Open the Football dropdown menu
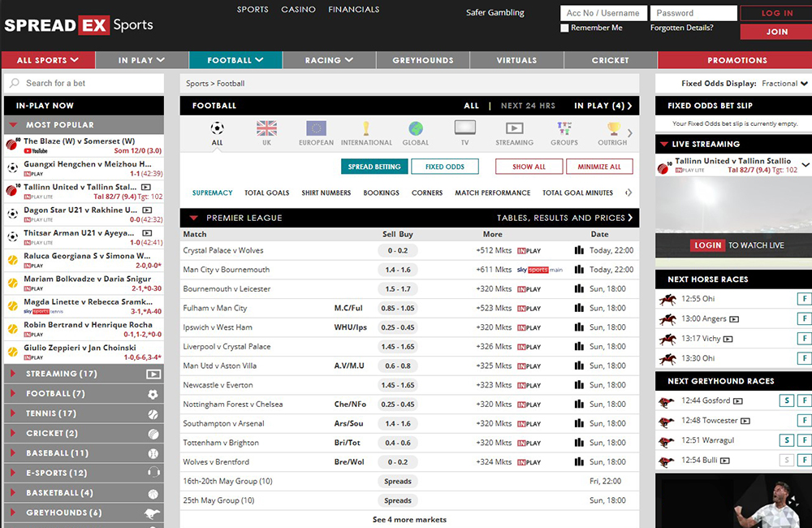Screen dimensions: 812x528 pos(235,60)
